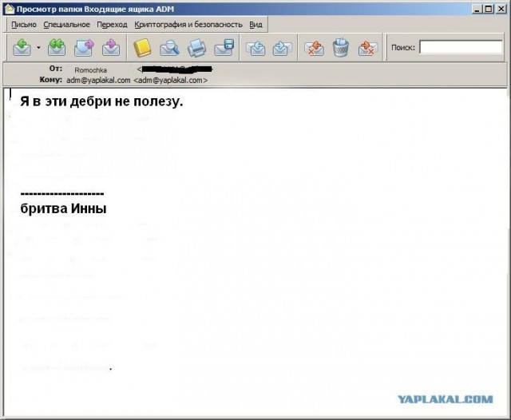The image size is (511, 420).
Task: Open the Криптография и безопасность menu
Action: pyautogui.click(x=188, y=25)
